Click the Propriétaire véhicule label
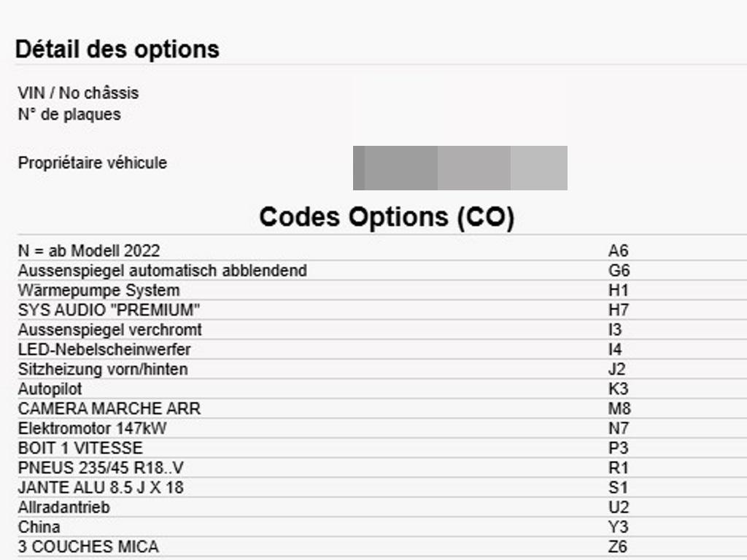 [93, 163]
